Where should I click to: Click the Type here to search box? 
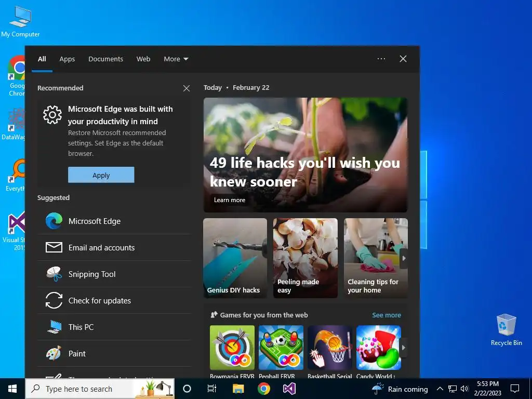coord(100,389)
